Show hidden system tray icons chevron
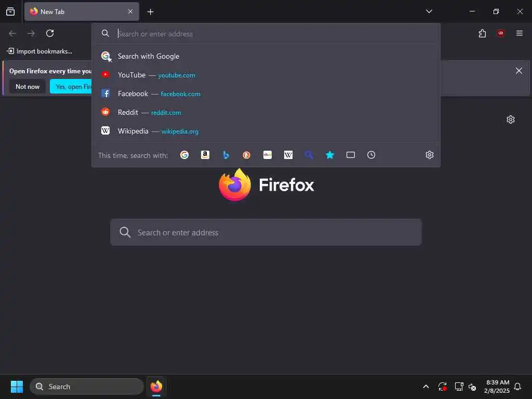532x399 pixels. point(426,387)
